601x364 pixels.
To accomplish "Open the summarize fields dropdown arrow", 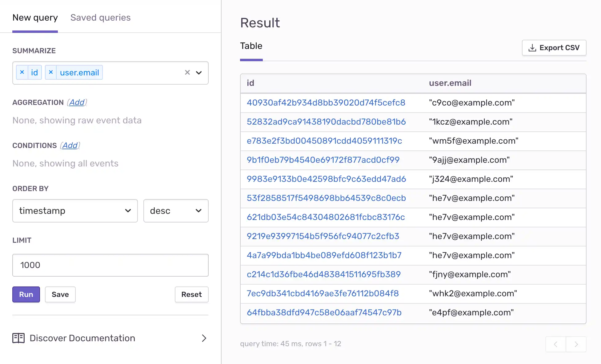I will coord(199,73).
